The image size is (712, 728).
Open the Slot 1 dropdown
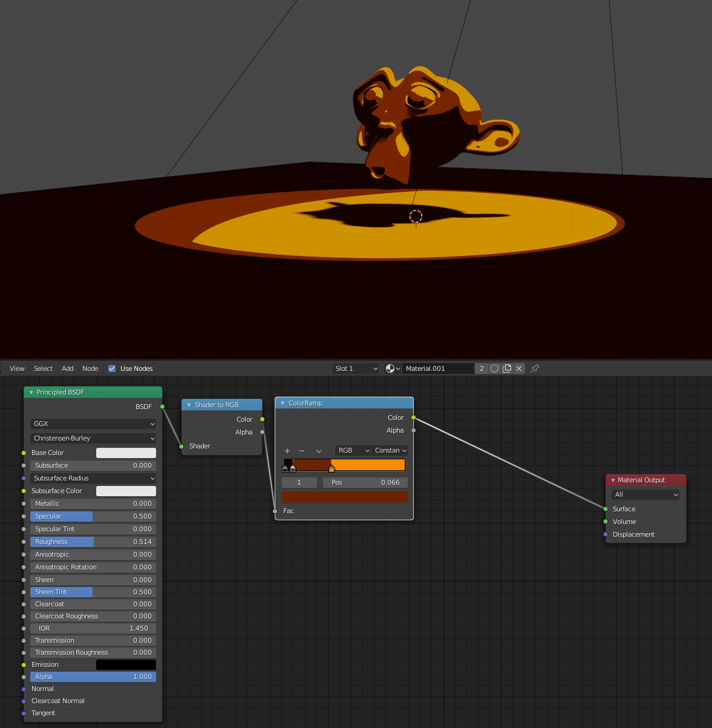(x=356, y=369)
